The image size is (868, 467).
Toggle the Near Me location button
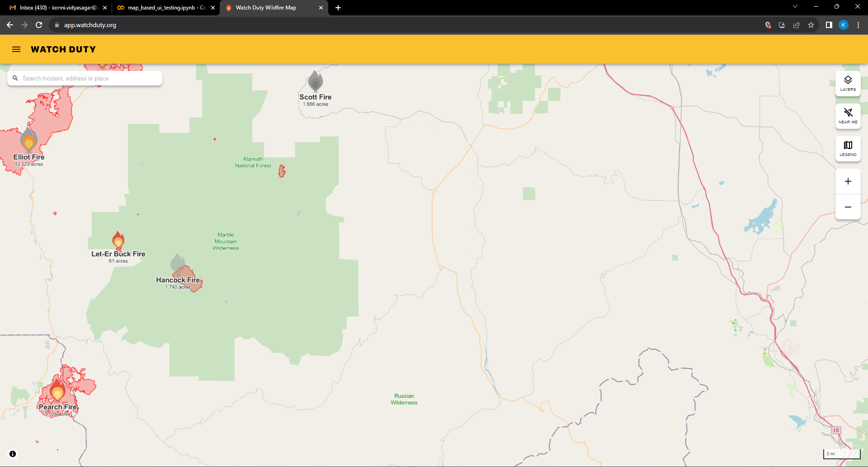(x=848, y=116)
